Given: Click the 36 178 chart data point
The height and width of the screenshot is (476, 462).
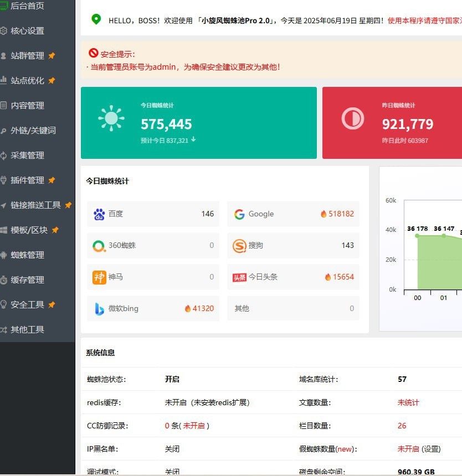Looking at the screenshot, I should coord(417,236).
